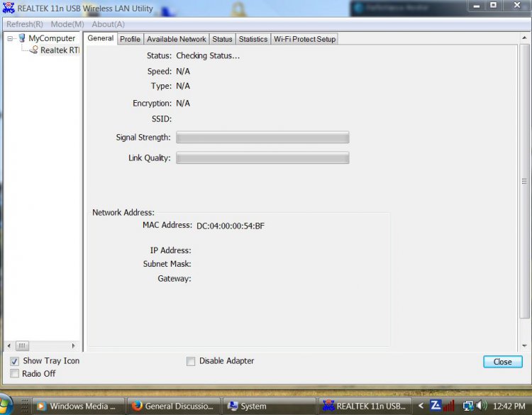Switch to the General tab
Viewport: 532px width, 415px height.
101,38
